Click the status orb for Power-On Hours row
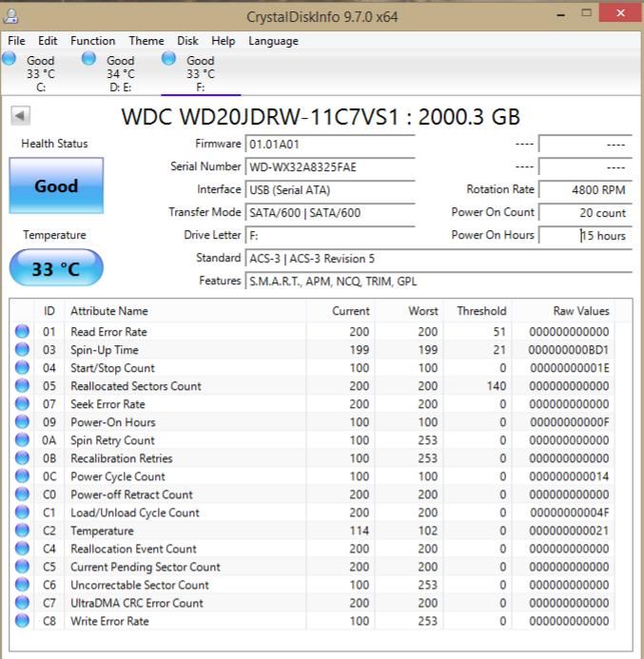The width and height of the screenshot is (644, 659). click(x=22, y=421)
